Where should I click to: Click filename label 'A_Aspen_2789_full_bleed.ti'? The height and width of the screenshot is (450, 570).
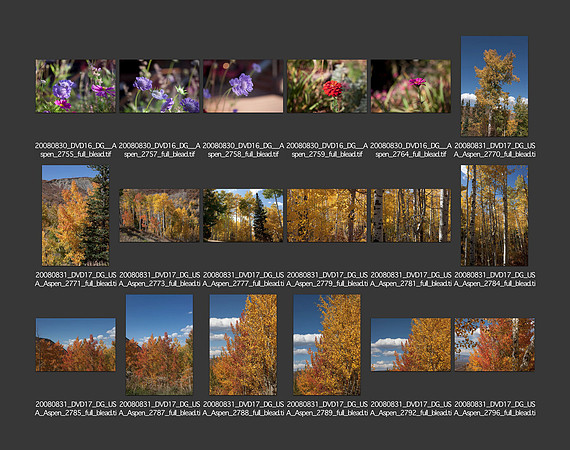pos(327,413)
